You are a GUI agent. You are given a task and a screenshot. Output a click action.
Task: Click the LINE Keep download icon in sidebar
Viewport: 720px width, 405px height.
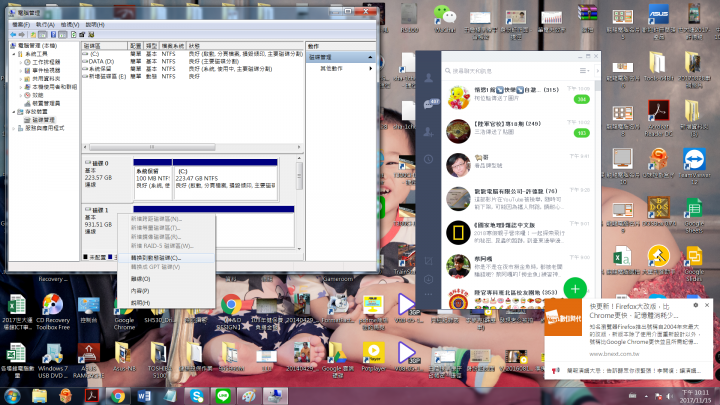(428, 279)
